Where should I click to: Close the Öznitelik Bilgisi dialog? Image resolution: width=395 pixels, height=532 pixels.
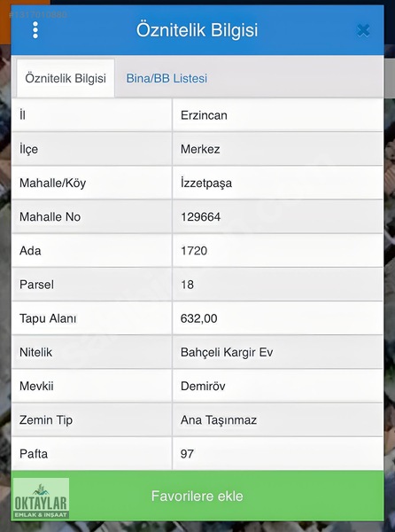pos(363,30)
